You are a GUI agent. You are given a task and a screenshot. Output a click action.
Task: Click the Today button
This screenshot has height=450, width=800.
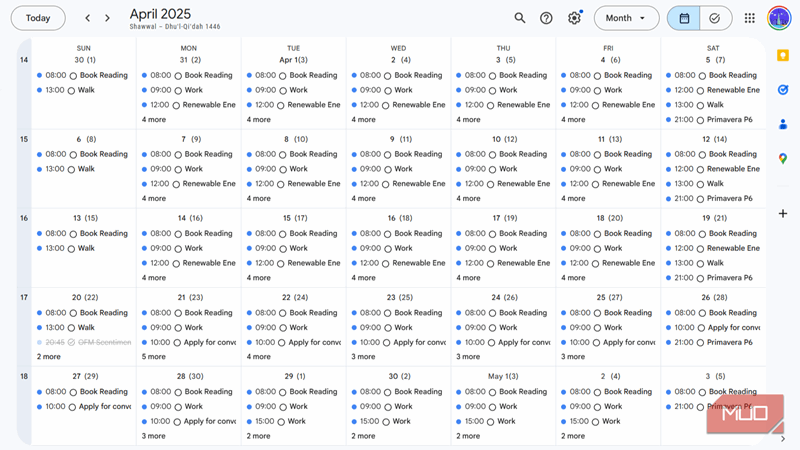(x=38, y=18)
